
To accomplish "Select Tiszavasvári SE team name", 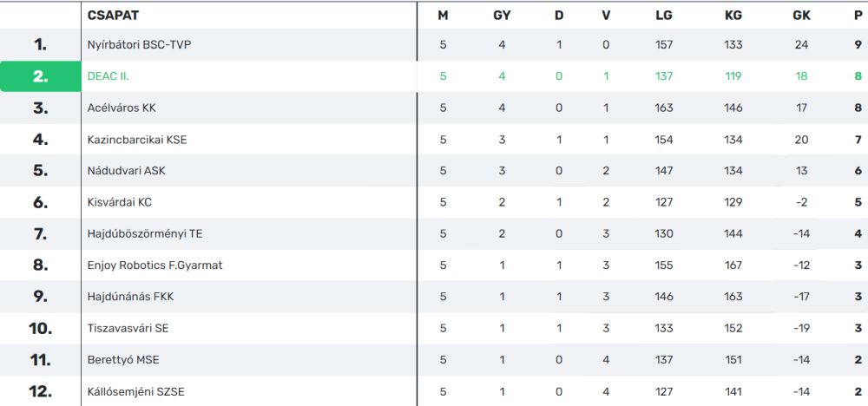I will (x=128, y=329).
